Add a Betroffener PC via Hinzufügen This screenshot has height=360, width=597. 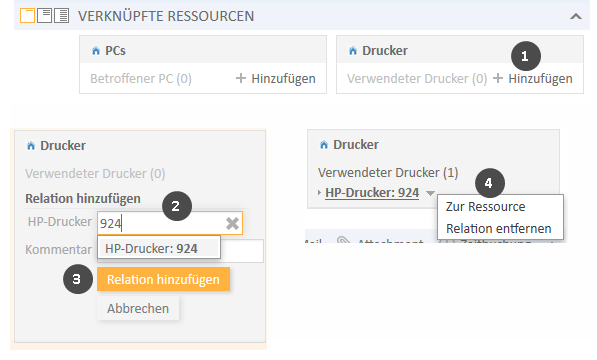276,78
